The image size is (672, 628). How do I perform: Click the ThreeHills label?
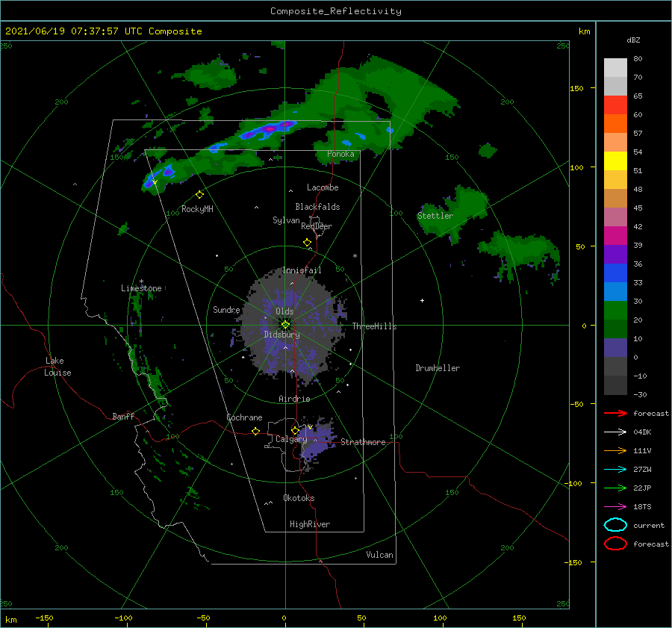coord(374,326)
